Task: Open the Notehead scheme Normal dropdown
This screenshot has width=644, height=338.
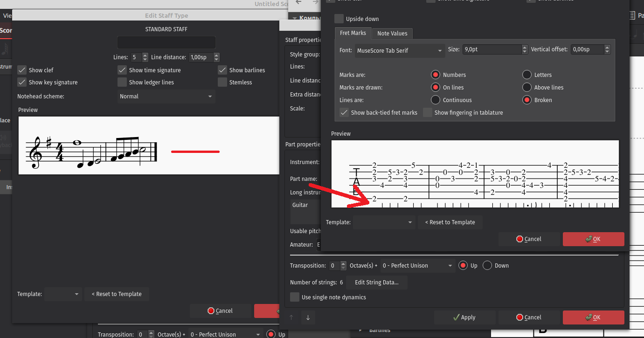Action: (x=166, y=97)
